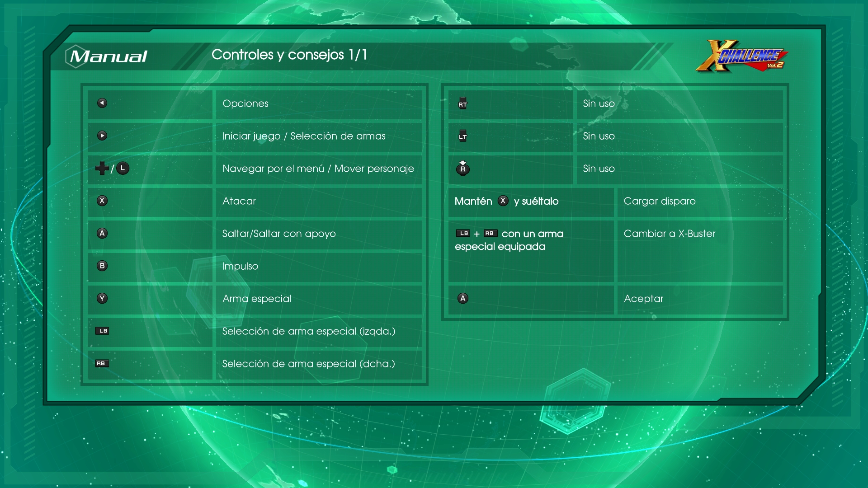Click the X Challenge Vol.2 logo
Viewport: 868px width, 488px height.
741,56
